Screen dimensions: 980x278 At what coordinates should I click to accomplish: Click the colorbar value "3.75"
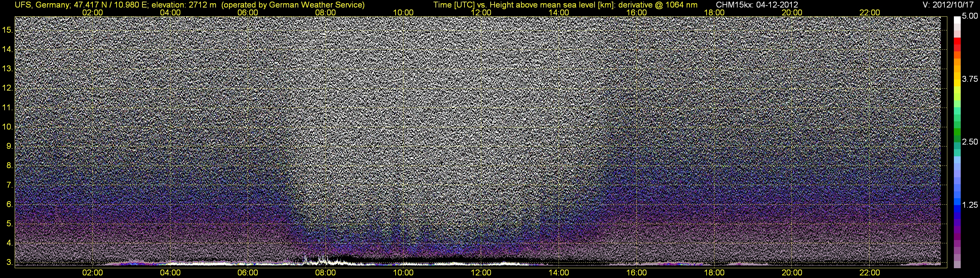pos(970,79)
